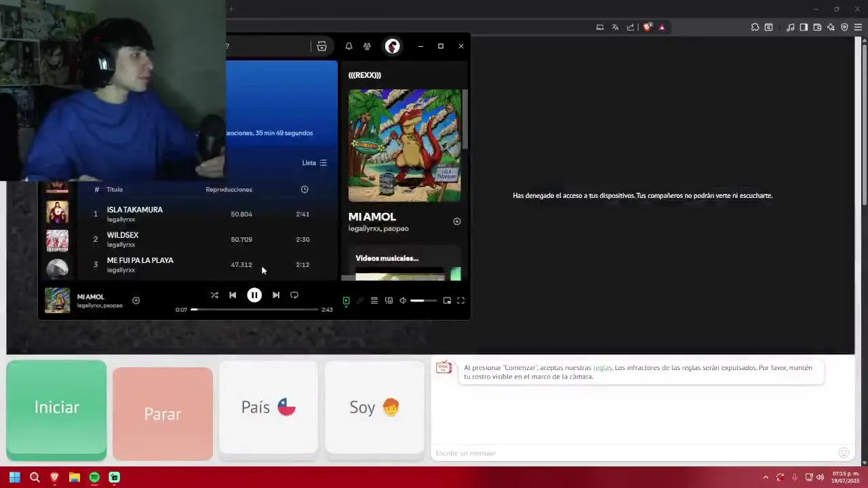Viewport: 868px width, 488px height.
Task: Open the Soy gender selector
Action: coord(374,407)
